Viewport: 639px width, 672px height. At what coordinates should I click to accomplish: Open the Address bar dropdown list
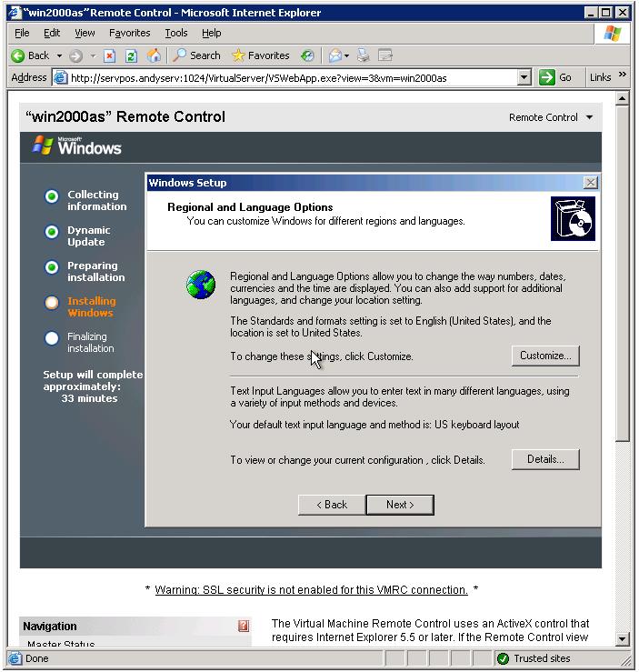click(x=524, y=77)
